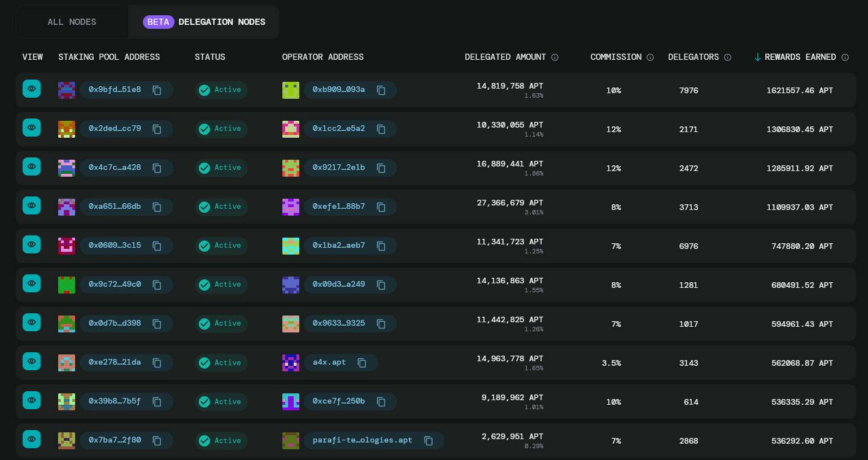The image size is (868, 460).
Task: Click the Delegated Amount column header
Action: point(505,57)
